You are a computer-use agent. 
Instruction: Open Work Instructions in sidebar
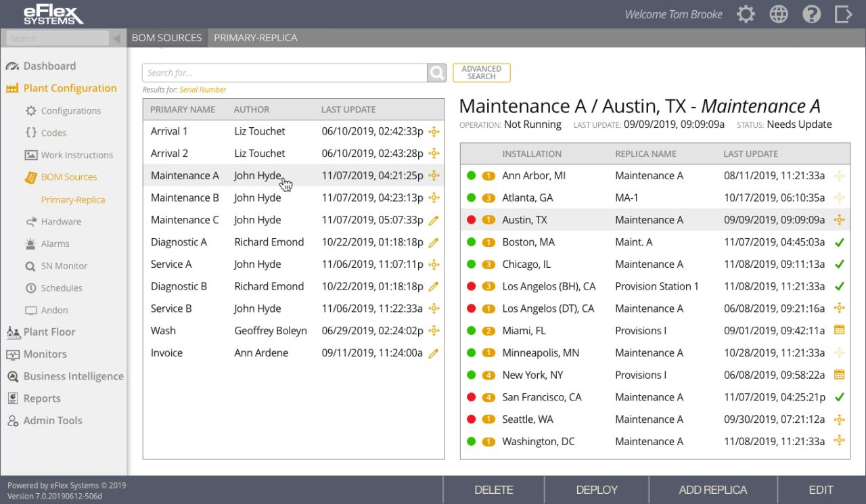(76, 155)
